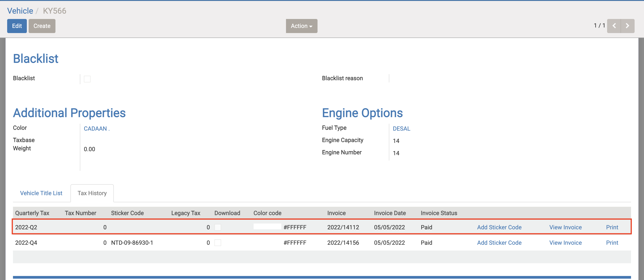Image resolution: width=644 pixels, height=280 pixels.
Task: Open the Action dropdown menu
Action: 301,26
